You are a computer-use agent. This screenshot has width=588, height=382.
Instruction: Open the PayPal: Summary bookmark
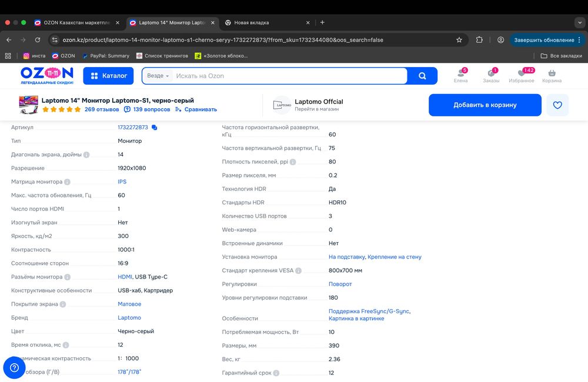pyautogui.click(x=106, y=56)
